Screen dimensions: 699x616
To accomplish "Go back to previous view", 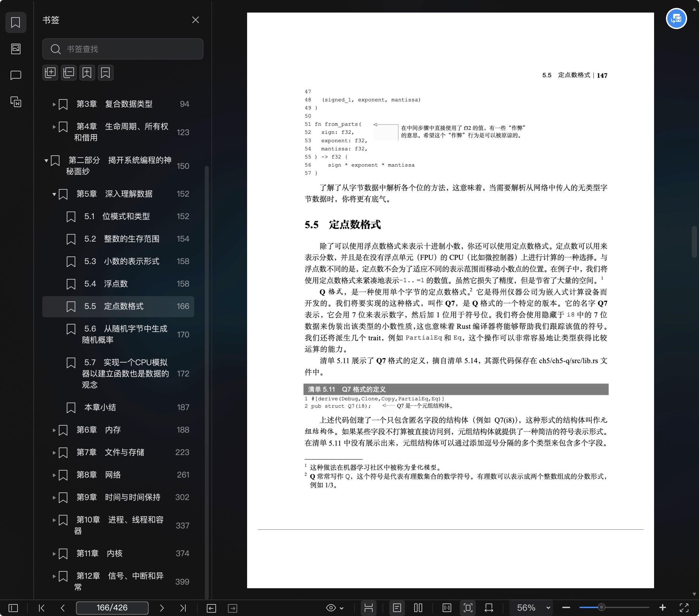I will click(x=211, y=608).
